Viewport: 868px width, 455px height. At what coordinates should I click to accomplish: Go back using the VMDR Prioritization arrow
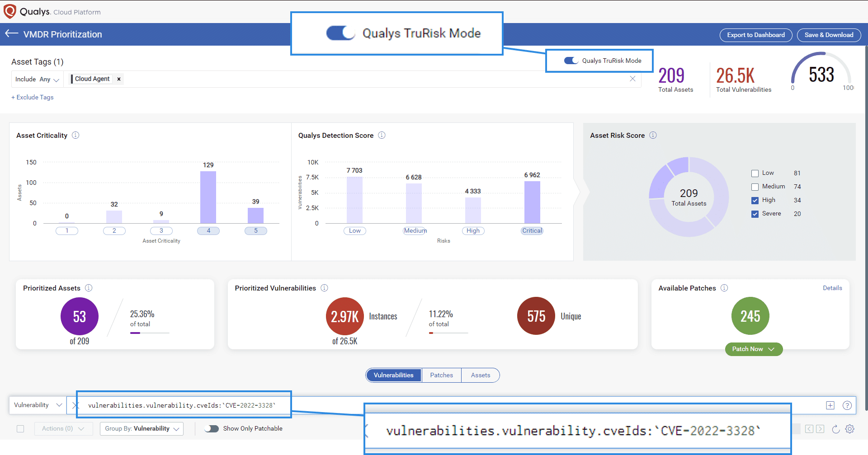click(x=12, y=34)
